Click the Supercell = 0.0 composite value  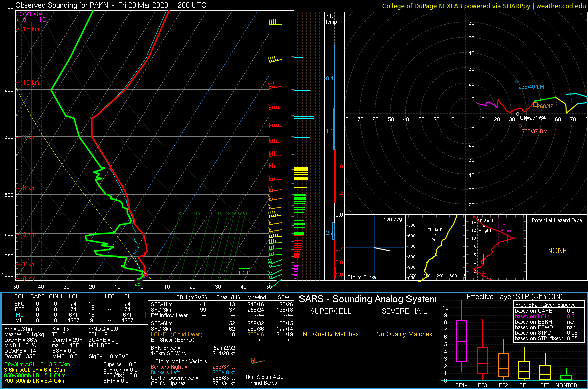point(121,364)
